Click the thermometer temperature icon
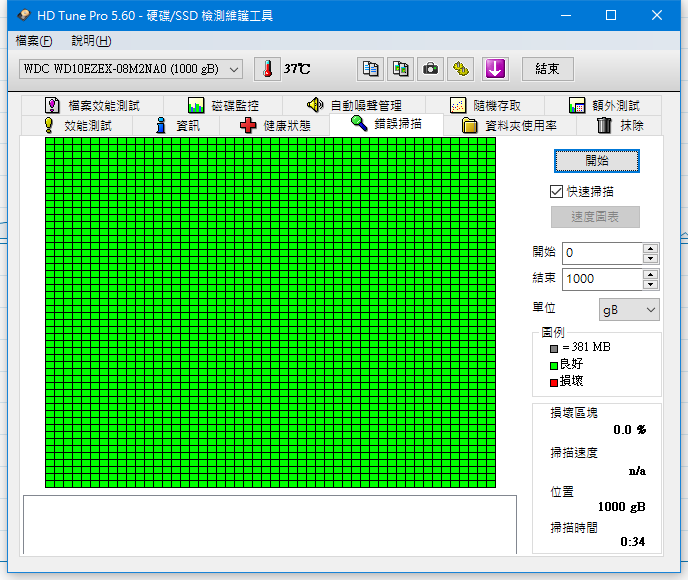Screen dimensions: 688x580 tap(267, 69)
